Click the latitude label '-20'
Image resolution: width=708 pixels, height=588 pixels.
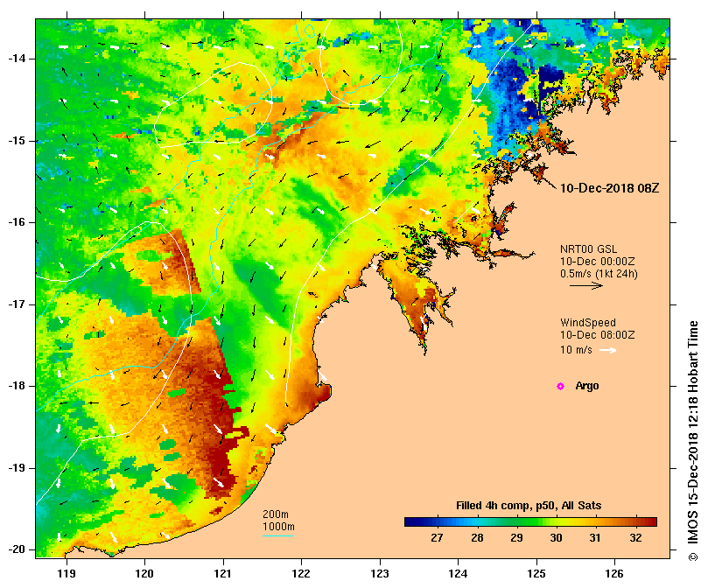pyautogui.click(x=17, y=549)
